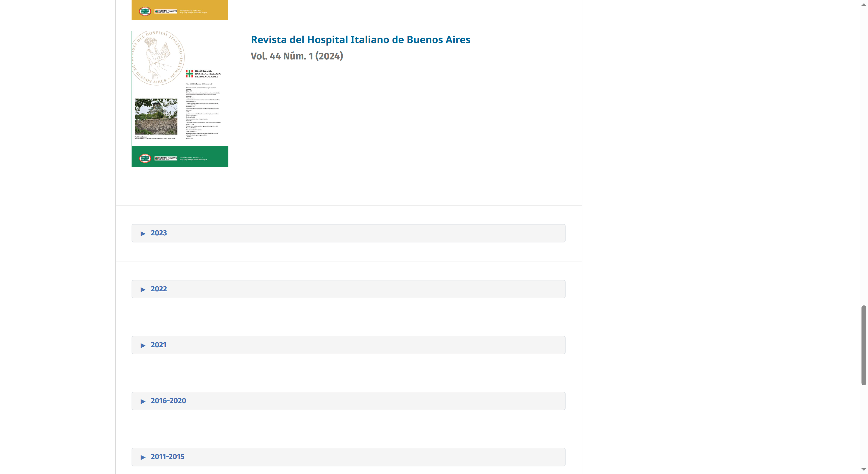The height and width of the screenshot is (474, 868).
Task: Expand the 2023 issues section
Action: [x=348, y=233]
